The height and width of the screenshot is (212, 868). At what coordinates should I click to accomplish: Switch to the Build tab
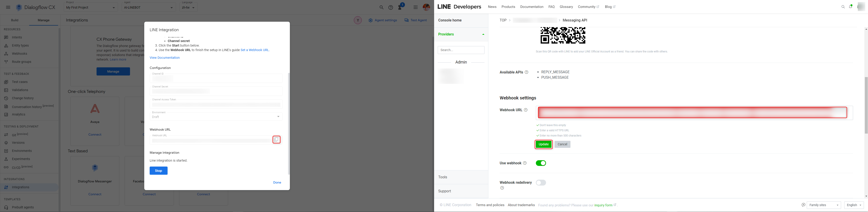pyautogui.click(x=14, y=20)
